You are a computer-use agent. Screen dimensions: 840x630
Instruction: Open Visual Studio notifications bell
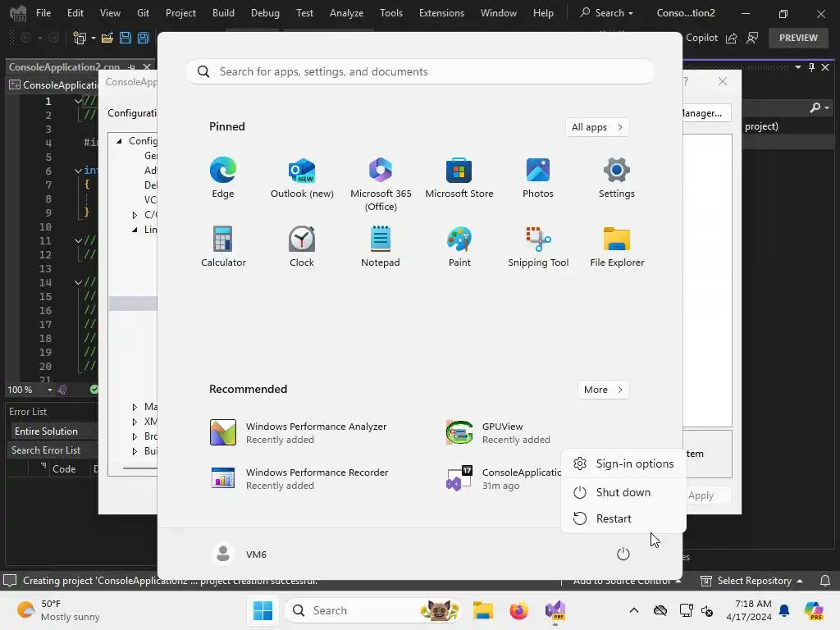point(825,581)
